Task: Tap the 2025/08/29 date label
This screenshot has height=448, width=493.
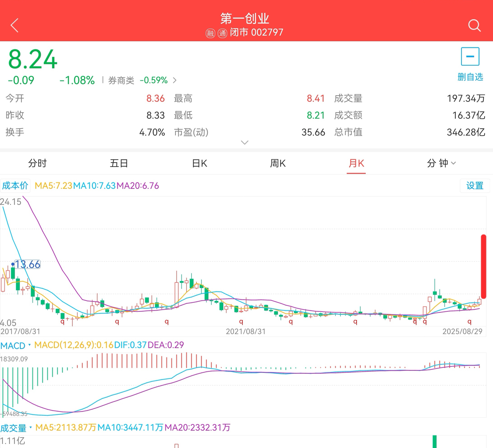Action: (x=462, y=331)
